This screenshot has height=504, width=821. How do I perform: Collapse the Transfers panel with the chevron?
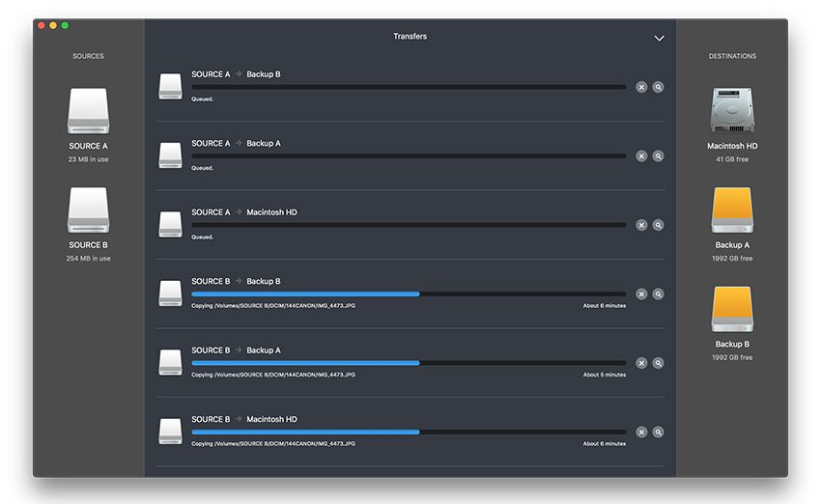[659, 39]
